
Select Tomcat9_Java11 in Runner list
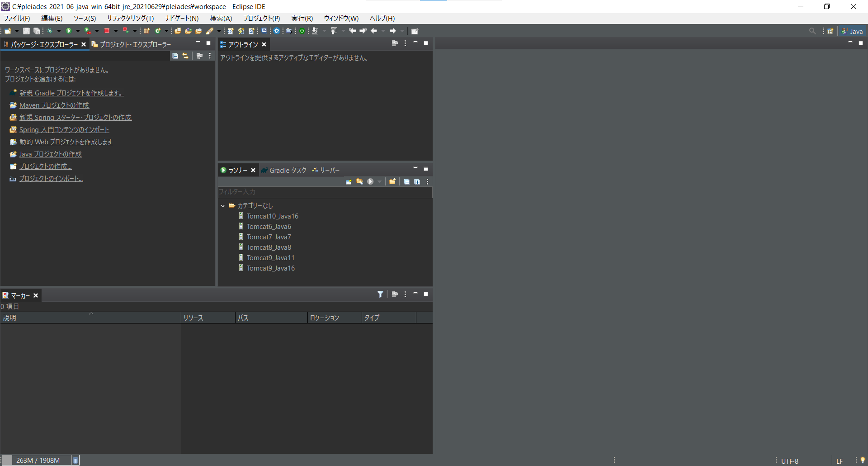click(x=271, y=257)
